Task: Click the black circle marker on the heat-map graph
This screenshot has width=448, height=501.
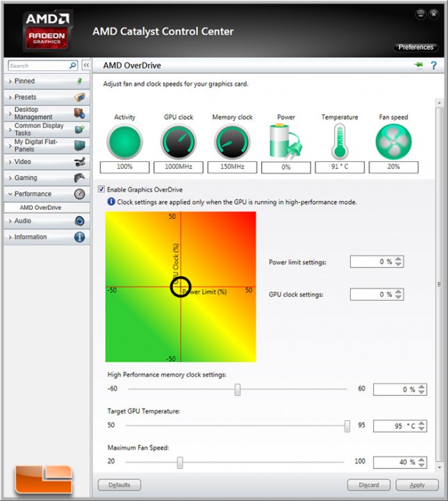Action: 181,286
